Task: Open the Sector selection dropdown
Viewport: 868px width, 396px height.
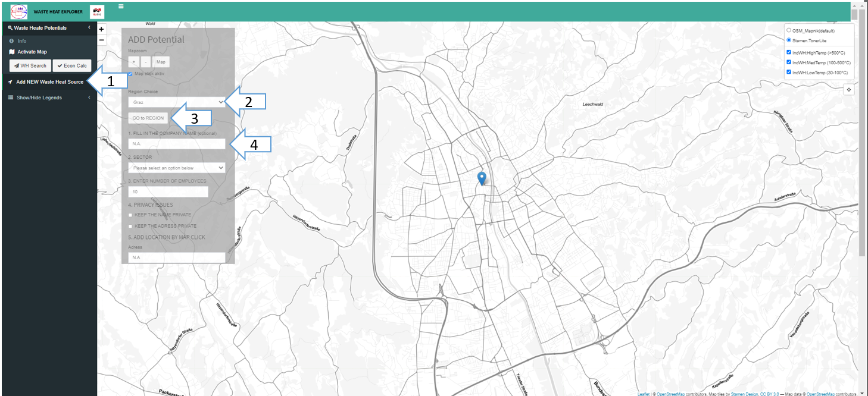Action: pos(177,168)
